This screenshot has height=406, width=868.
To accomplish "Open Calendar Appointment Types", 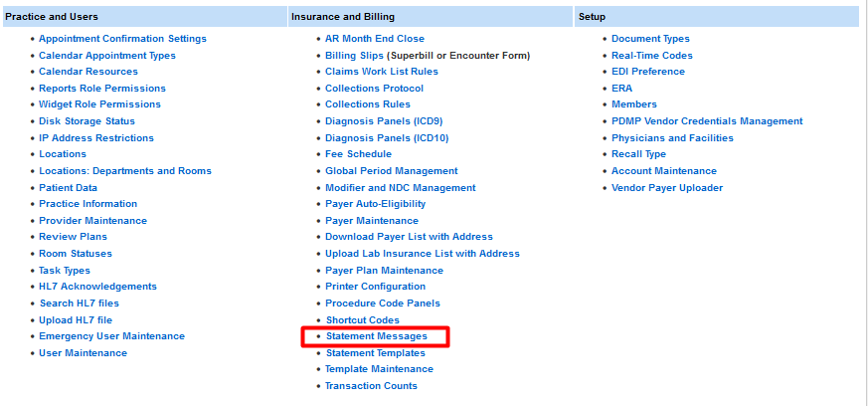I will [x=107, y=56].
